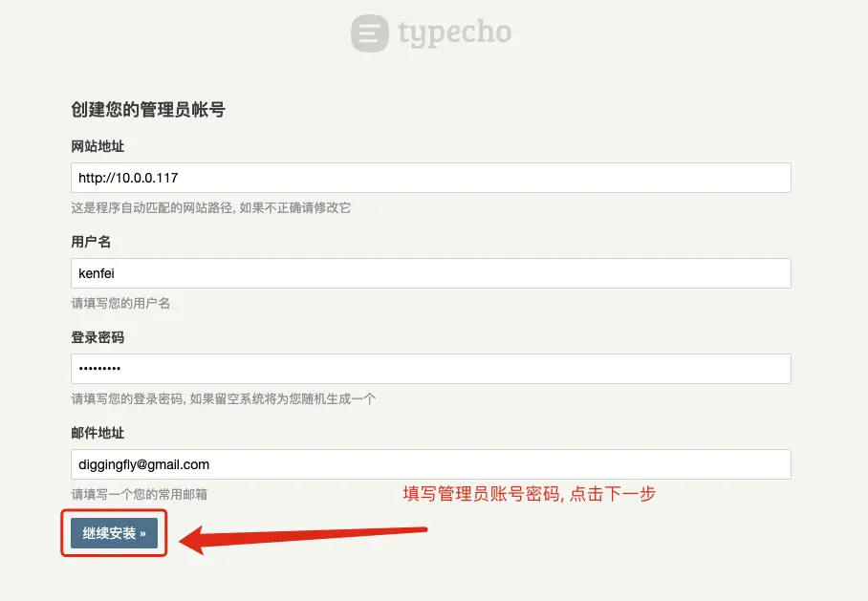Click the 创建您的管理员帐号 heading

pyautogui.click(x=148, y=110)
